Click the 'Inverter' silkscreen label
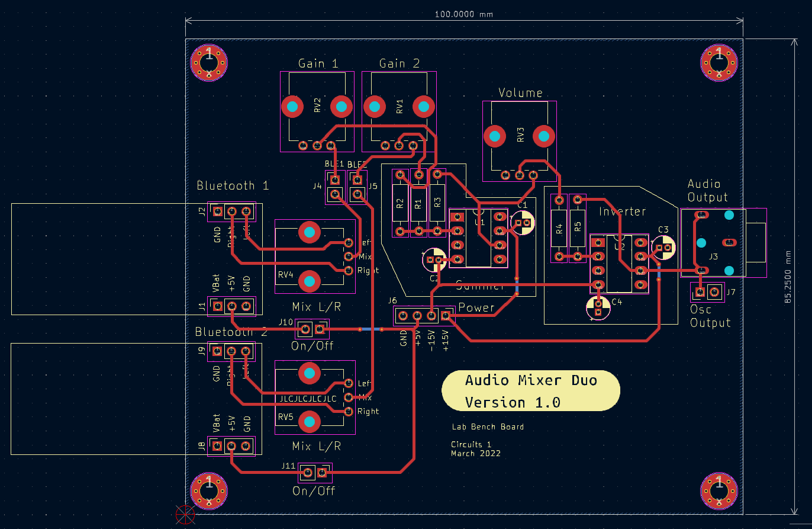812x529 pixels. (622, 211)
